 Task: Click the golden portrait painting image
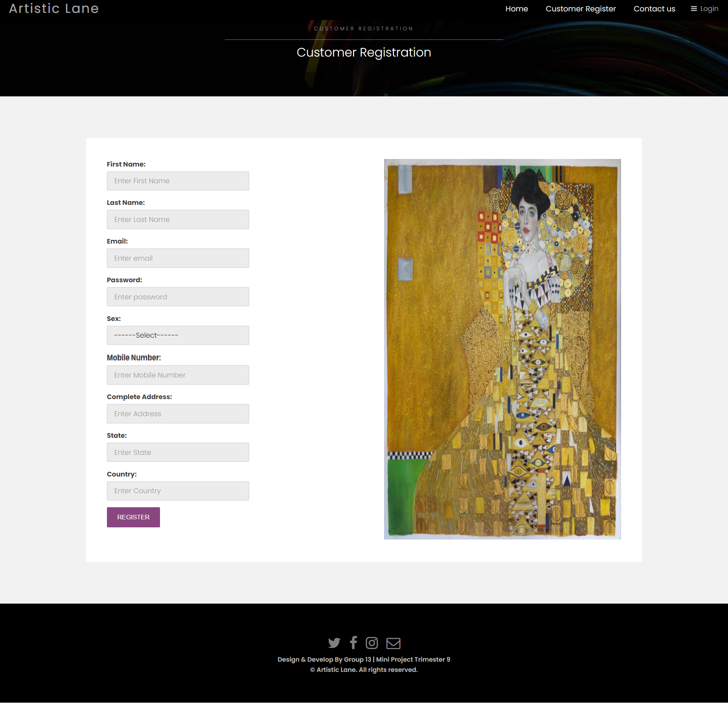(502, 349)
